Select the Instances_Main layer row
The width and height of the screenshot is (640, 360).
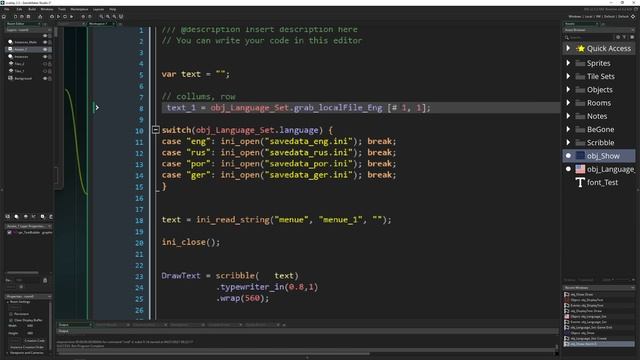point(29,42)
